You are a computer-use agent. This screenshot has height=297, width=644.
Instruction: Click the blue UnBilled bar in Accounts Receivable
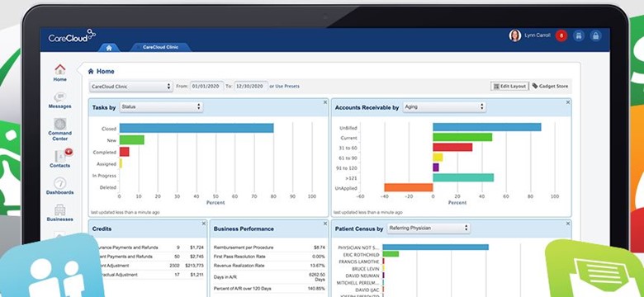[486, 127]
